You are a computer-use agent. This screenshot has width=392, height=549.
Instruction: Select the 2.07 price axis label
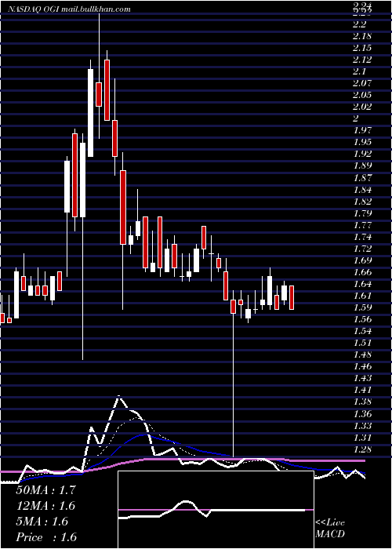point(362,83)
